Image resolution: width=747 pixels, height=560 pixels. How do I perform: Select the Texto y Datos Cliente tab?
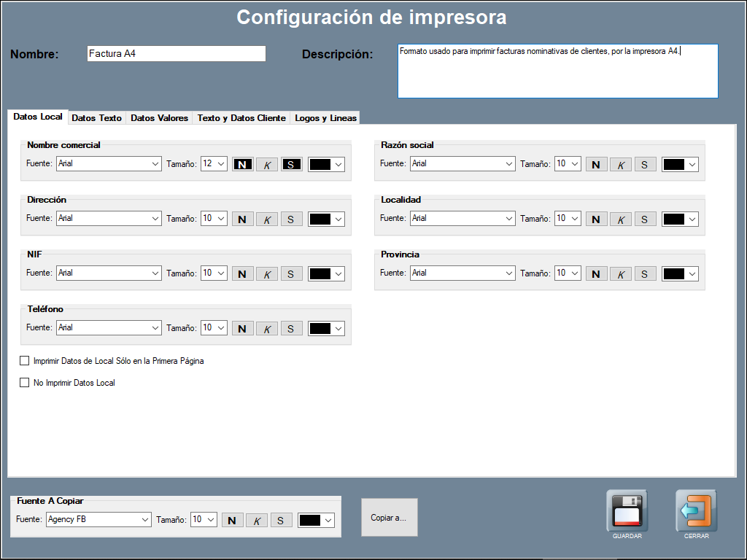pos(241,118)
